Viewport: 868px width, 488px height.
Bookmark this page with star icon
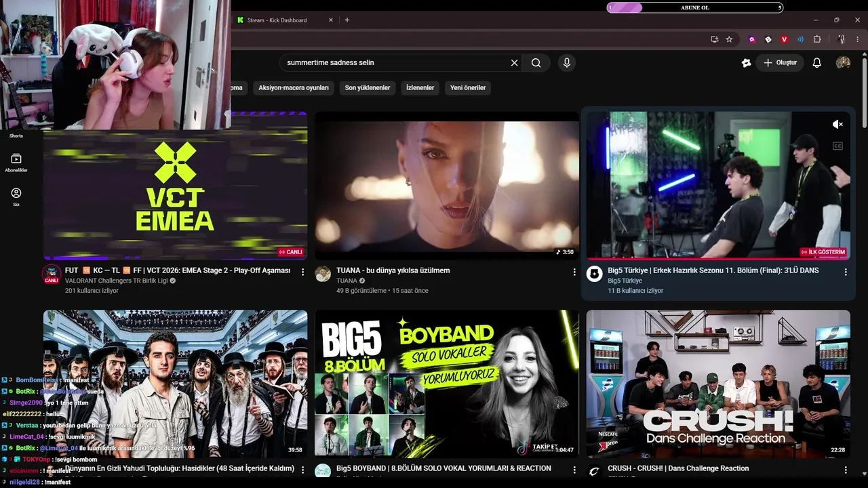pyautogui.click(x=729, y=39)
